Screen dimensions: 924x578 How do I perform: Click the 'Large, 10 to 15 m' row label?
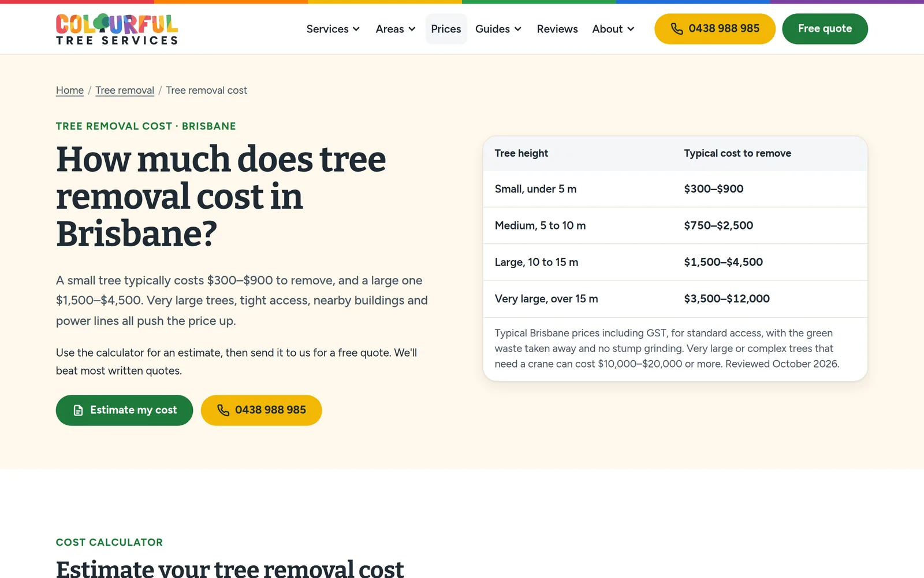pos(536,262)
